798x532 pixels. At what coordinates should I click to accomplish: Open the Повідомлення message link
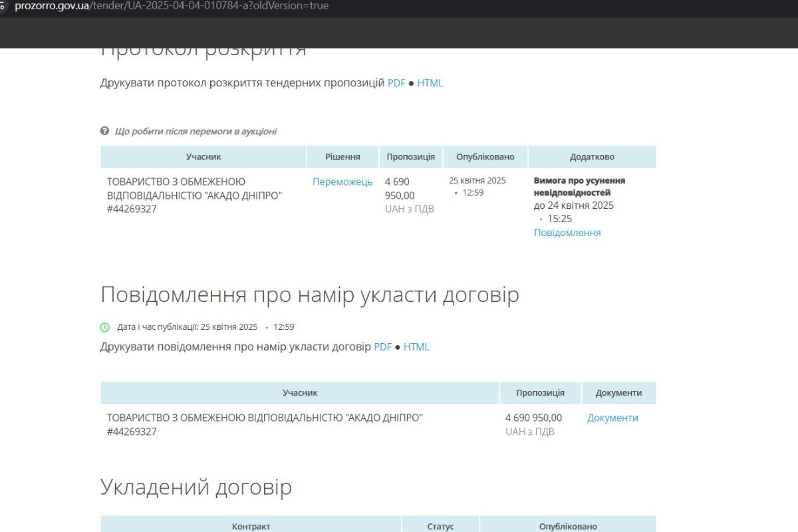click(x=567, y=232)
